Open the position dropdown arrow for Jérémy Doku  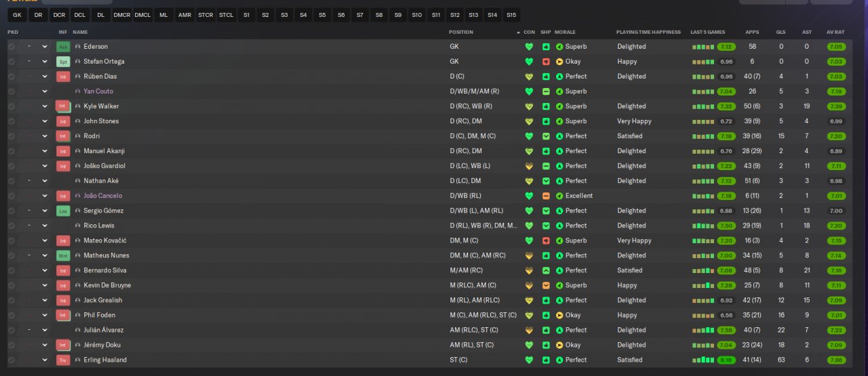[45, 345]
